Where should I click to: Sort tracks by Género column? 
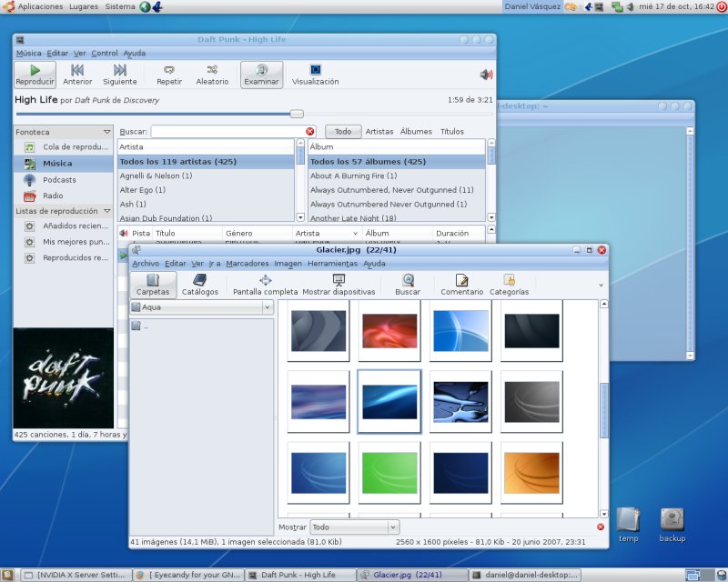point(258,233)
